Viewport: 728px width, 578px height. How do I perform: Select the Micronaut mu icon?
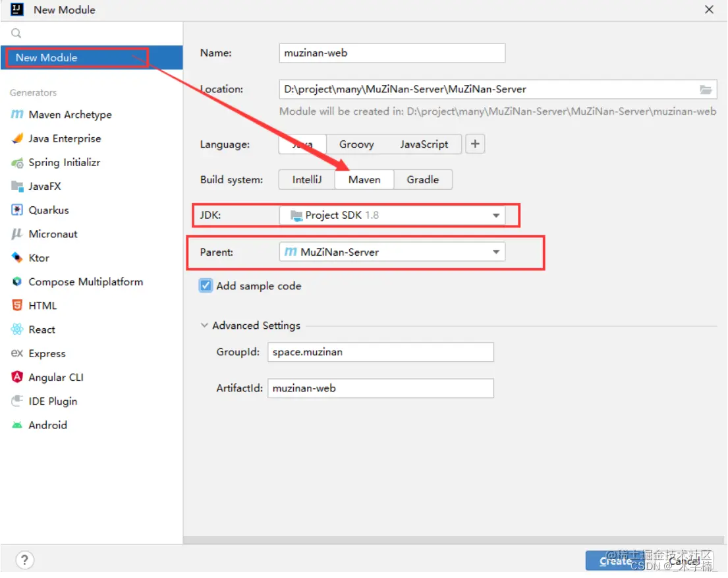click(x=16, y=234)
